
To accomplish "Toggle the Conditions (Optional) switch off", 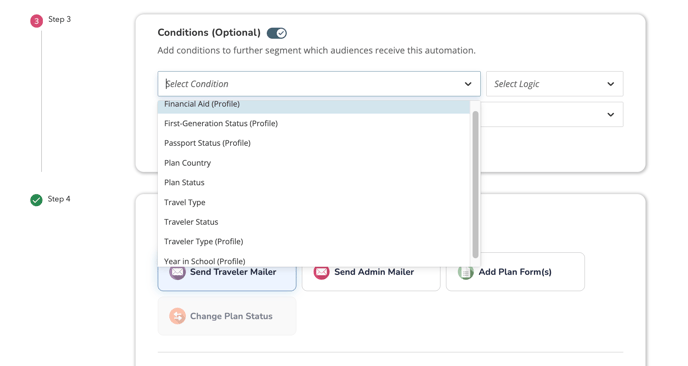I will pyautogui.click(x=277, y=33).
